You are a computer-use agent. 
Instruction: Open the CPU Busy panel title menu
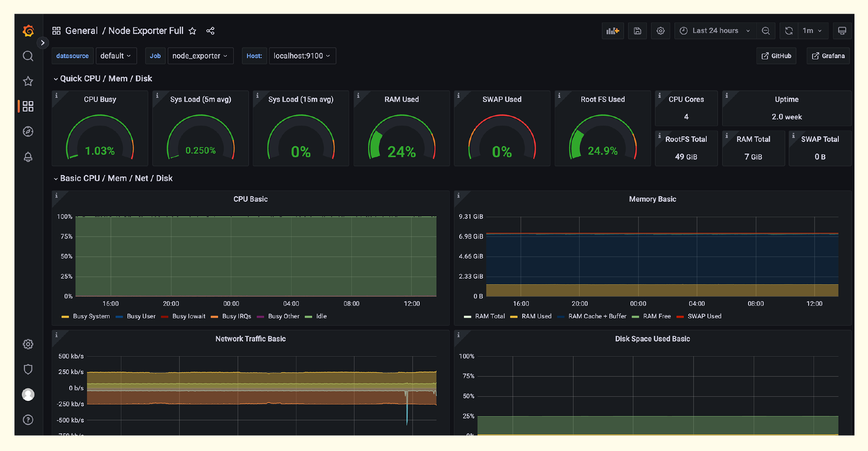(100, 99)
